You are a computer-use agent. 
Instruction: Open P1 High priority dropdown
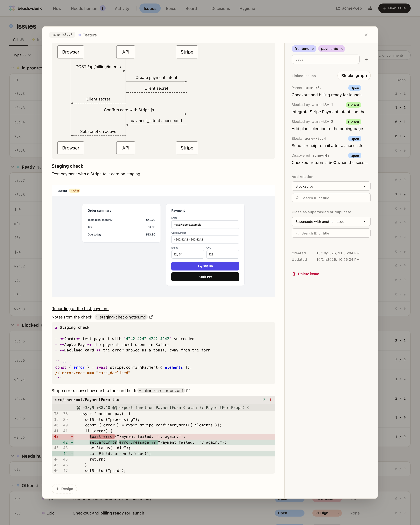(327, 513)
